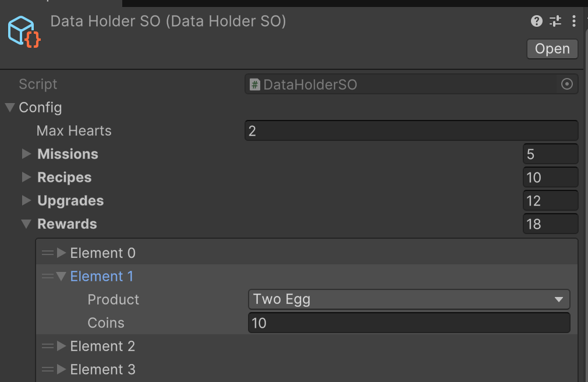The image size is (588, 382).
Task: Click the object picker circle for Script
Action: (x=566, y=84)
